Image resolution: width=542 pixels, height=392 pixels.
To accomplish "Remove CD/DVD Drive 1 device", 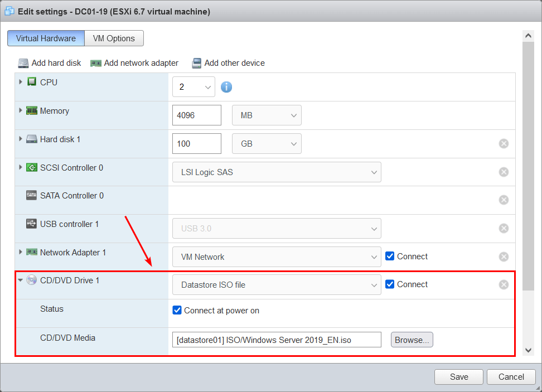I will [504, 284].
